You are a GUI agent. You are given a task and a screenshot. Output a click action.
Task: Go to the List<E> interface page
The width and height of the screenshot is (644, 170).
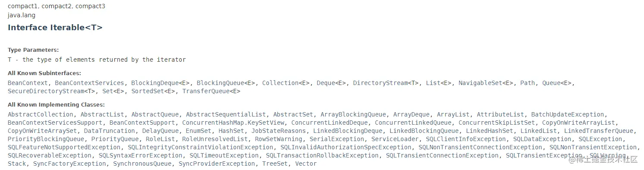[x=439, y=83]
